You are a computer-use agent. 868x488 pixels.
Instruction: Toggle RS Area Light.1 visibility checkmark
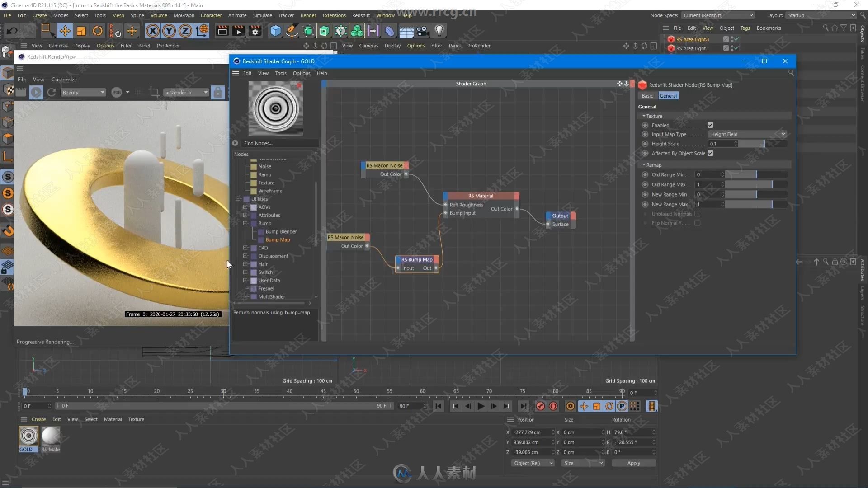[x=736, y=39]
